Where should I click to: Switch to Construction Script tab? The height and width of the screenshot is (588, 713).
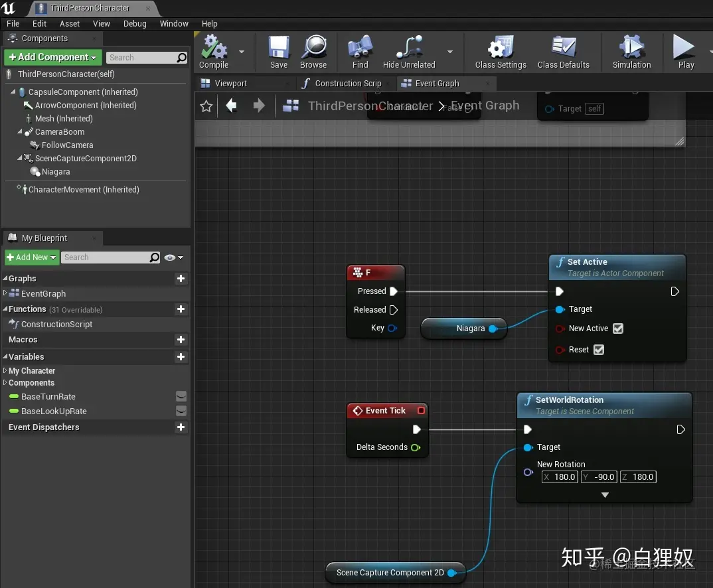pos(347,83)
